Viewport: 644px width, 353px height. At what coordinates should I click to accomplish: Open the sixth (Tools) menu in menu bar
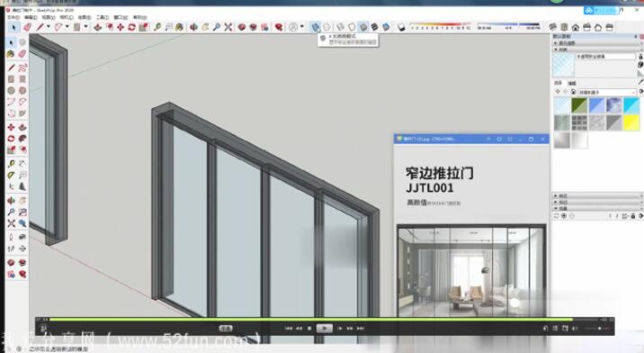tap(103, 17)
